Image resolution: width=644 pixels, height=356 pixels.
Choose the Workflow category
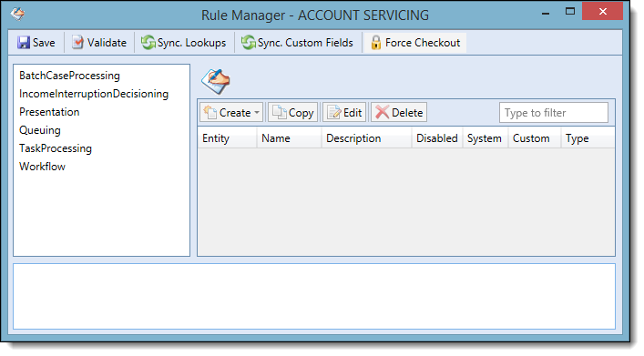pos(42,167)
